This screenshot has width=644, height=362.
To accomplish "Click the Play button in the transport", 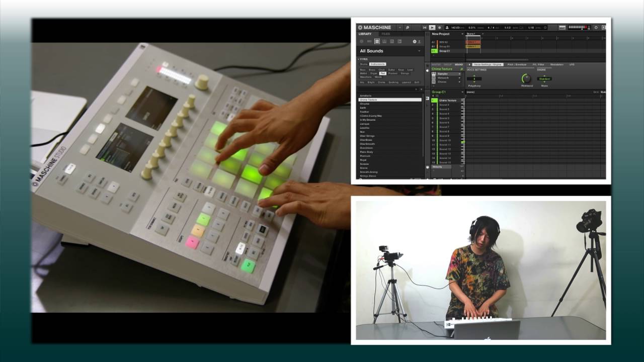I will tap(432, 28).
